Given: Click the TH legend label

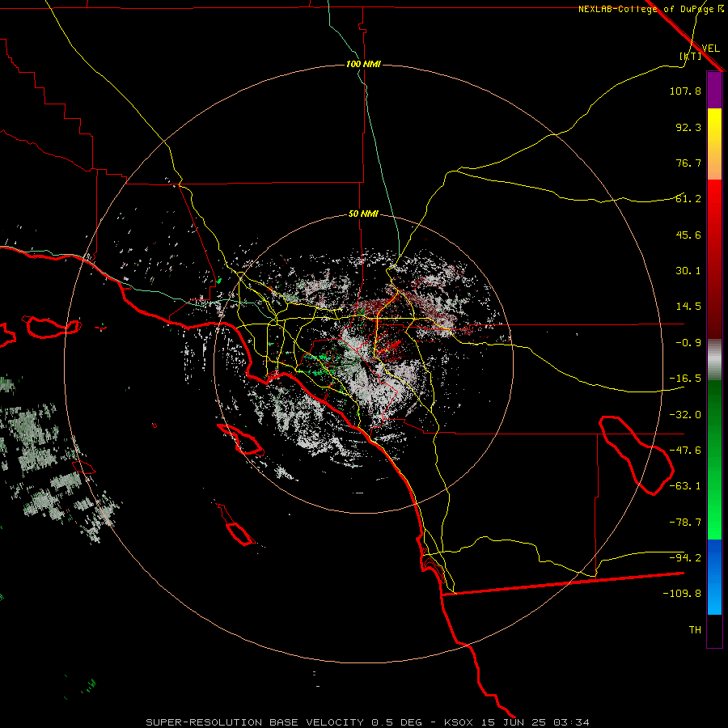Looking at the screenshot, I should click(x=695, y=630).
